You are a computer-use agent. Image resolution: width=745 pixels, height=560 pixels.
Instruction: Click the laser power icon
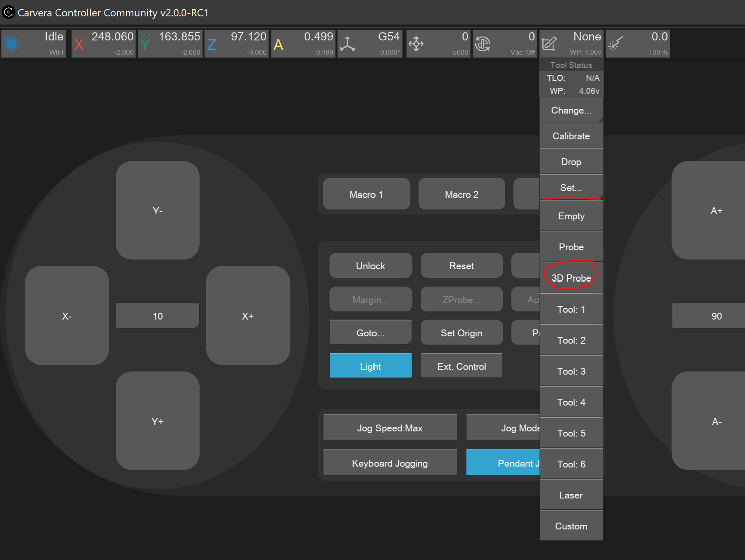615,44
